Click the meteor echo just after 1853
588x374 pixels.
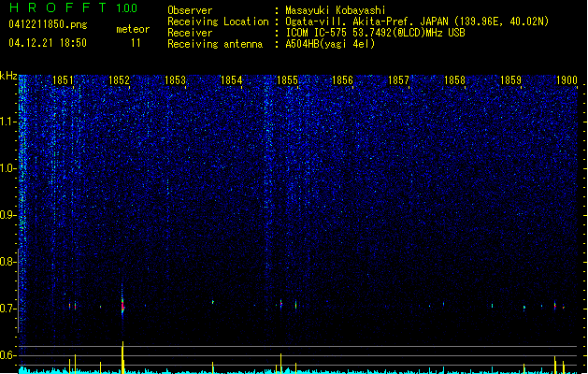[212, 301]
